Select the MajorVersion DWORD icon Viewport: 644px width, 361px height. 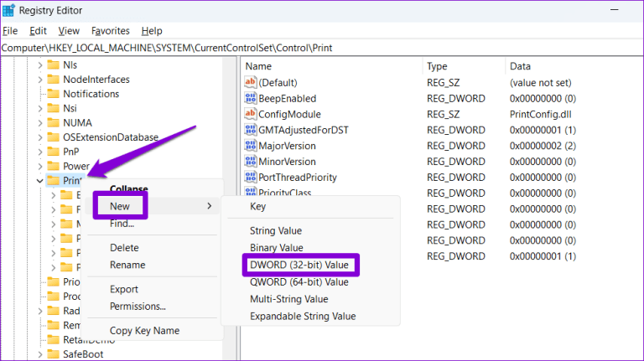250,146
